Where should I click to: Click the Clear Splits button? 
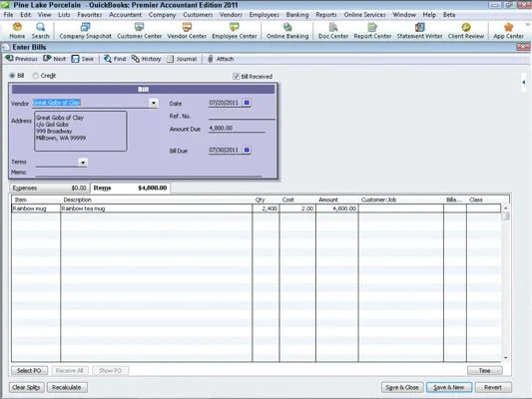pos(26,387)
